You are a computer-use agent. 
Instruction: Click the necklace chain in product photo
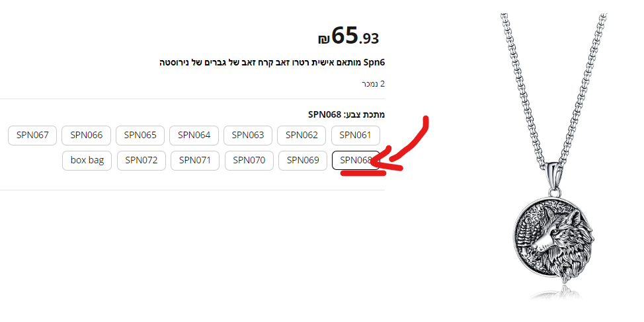(x=521, y=79)
